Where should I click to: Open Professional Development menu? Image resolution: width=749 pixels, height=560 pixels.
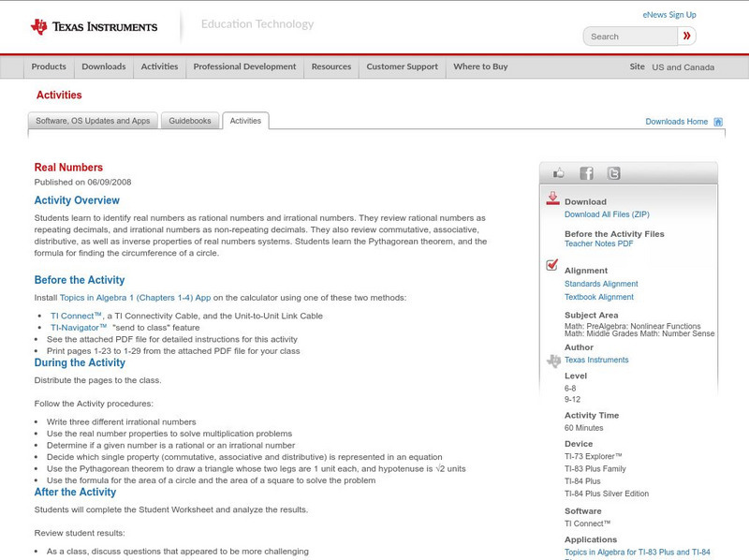pos(244,66)
